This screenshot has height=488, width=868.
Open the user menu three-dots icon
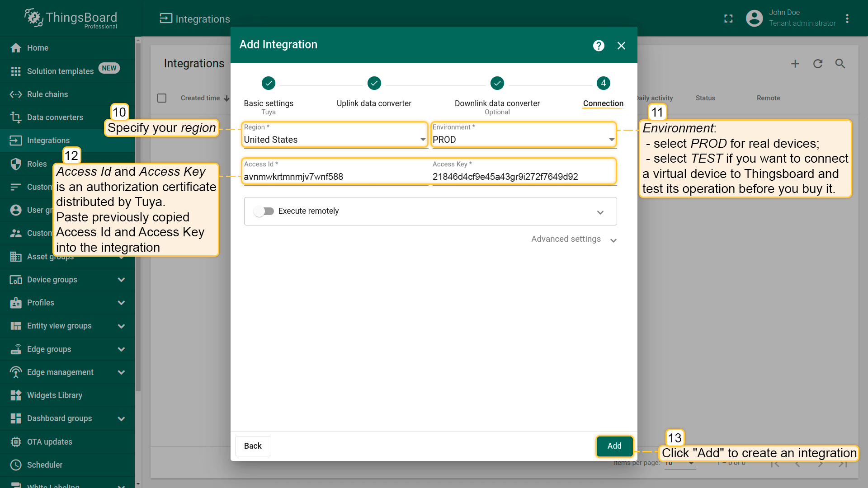[x=847, y=19]
